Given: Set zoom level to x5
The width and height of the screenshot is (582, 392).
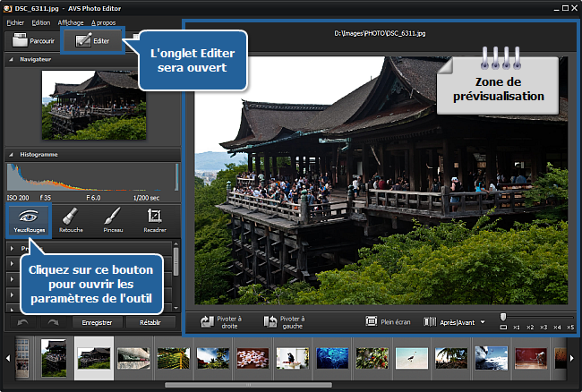Looking at the screenshot, I should tap(570, 327).
